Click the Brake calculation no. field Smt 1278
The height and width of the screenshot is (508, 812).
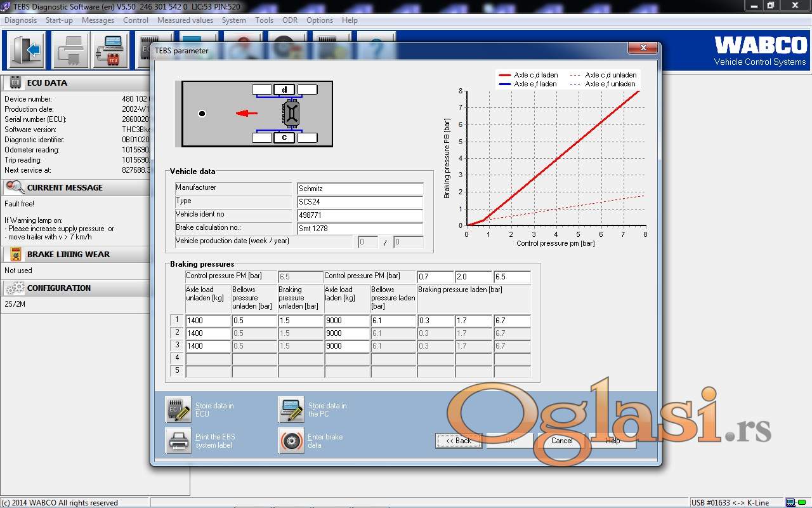point(360,229)
